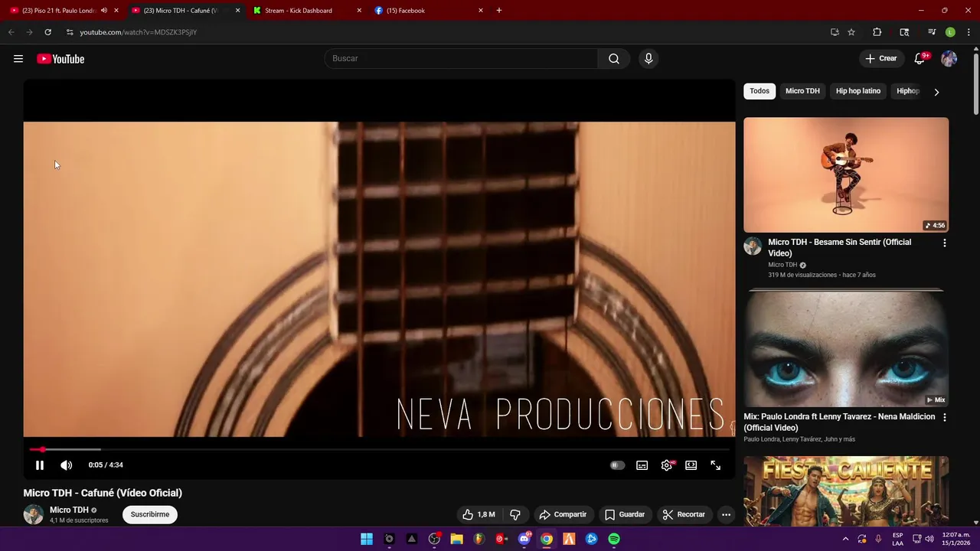Viewport: 980px width, 551px height.
Task: Select the Micro TDH filter chip
Action: [x=802, y=91]
